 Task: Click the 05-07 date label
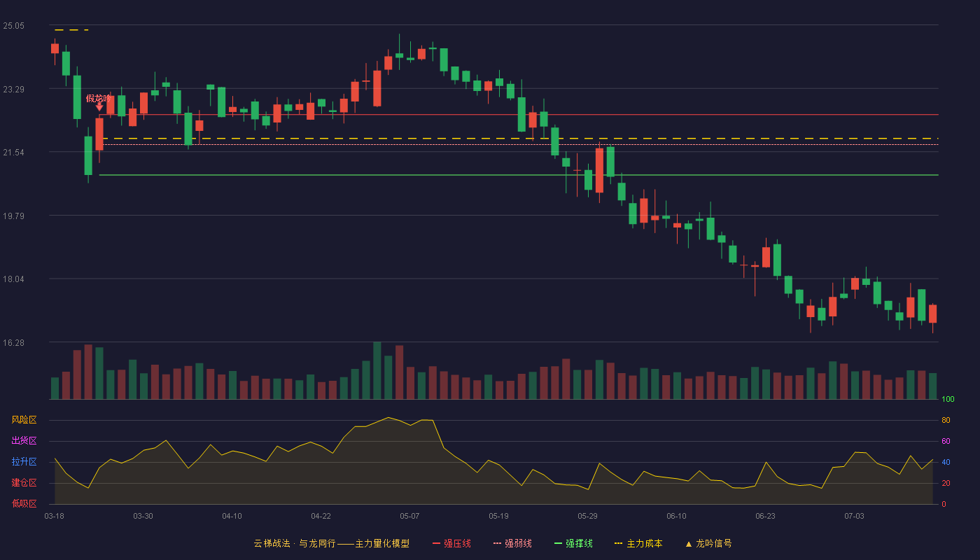click(409, 516)
